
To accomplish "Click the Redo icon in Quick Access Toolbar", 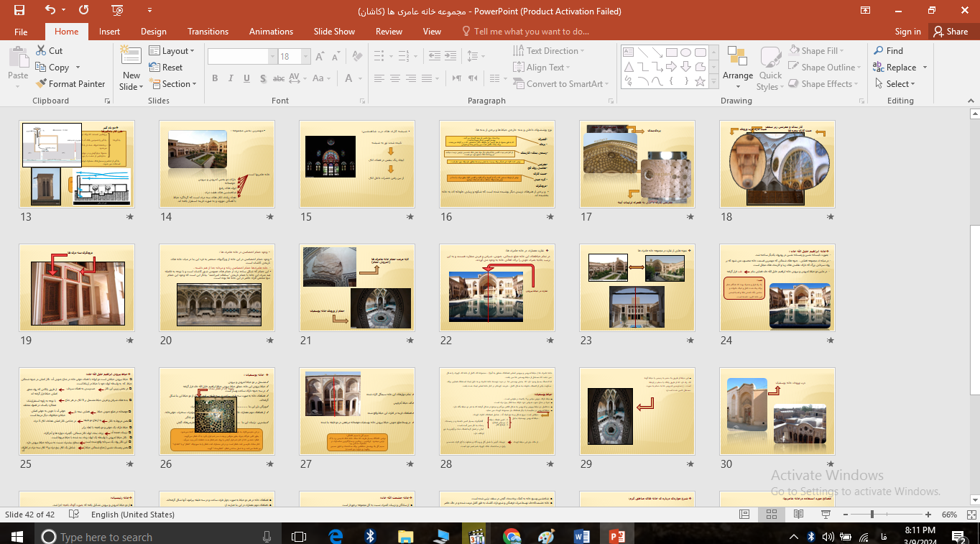I will (84, 10).
